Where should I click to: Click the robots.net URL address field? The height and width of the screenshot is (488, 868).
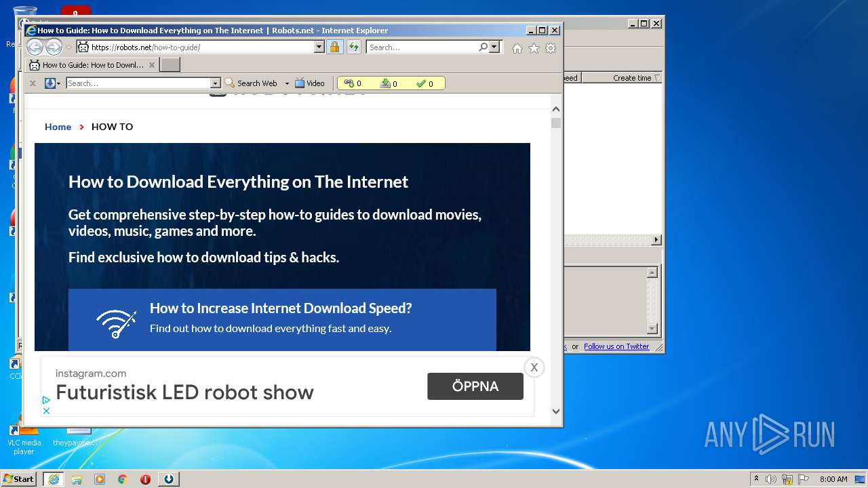(201, 47)
